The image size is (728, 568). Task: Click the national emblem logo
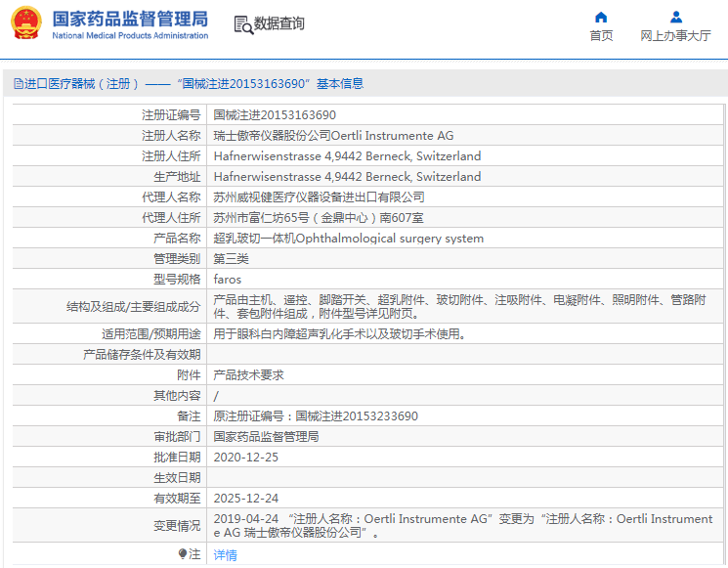(26, 23)
